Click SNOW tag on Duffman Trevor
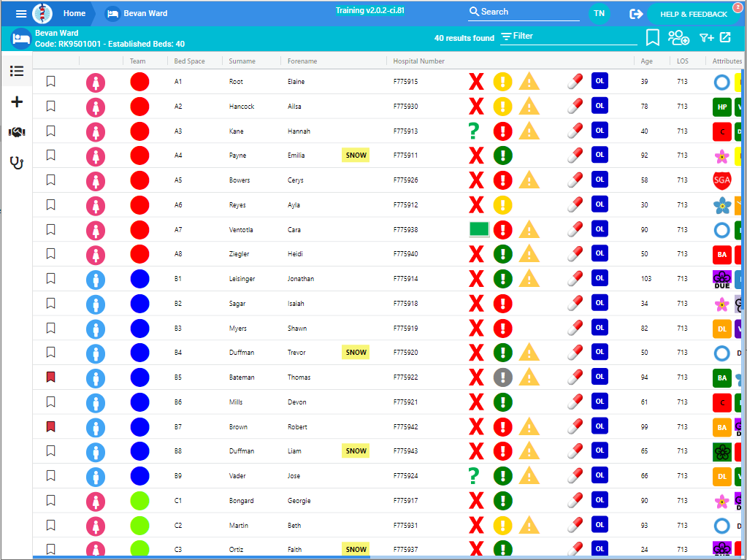Viewport: 747px width, 560px height. (356, 353)
